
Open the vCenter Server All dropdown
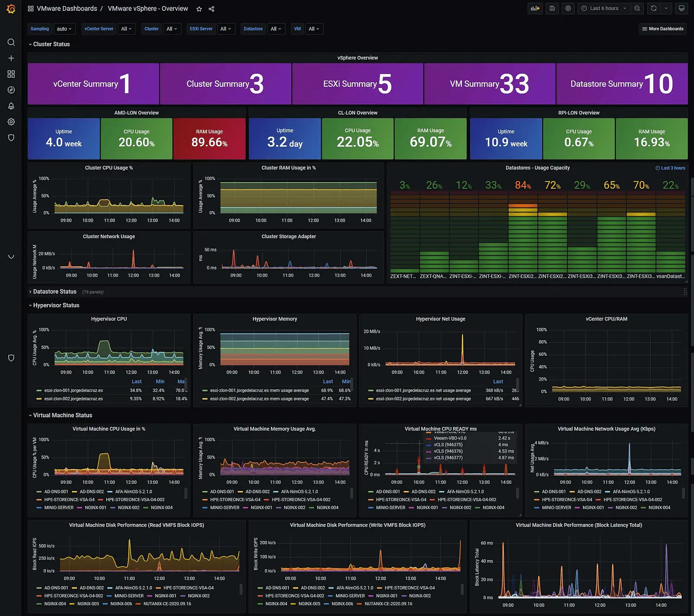tap(127, 29)
